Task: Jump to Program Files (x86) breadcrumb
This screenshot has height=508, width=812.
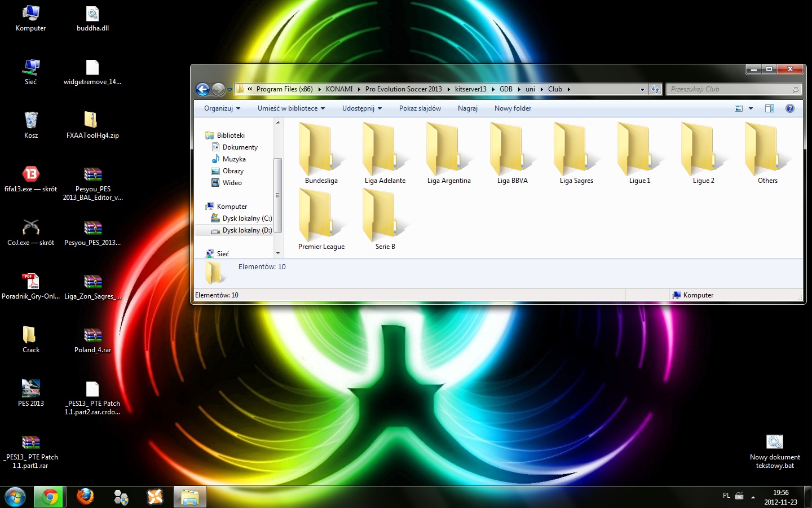Action: 284,89
